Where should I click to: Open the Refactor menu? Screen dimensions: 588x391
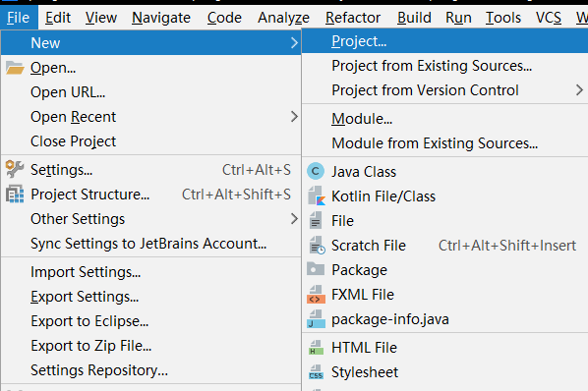tap(352, 18)
